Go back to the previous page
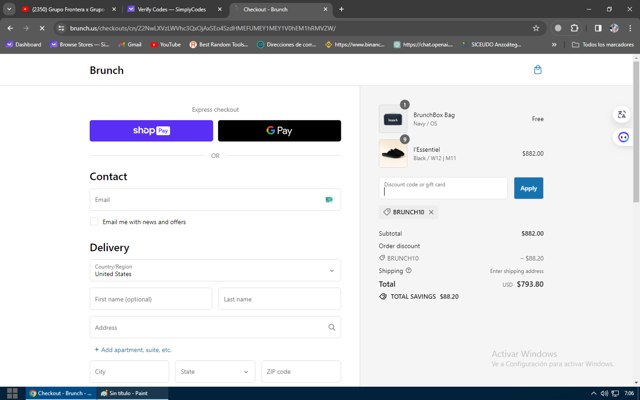The width and height of the screenshot is (640, 400). pyautogui.click(x=10, y=28)
